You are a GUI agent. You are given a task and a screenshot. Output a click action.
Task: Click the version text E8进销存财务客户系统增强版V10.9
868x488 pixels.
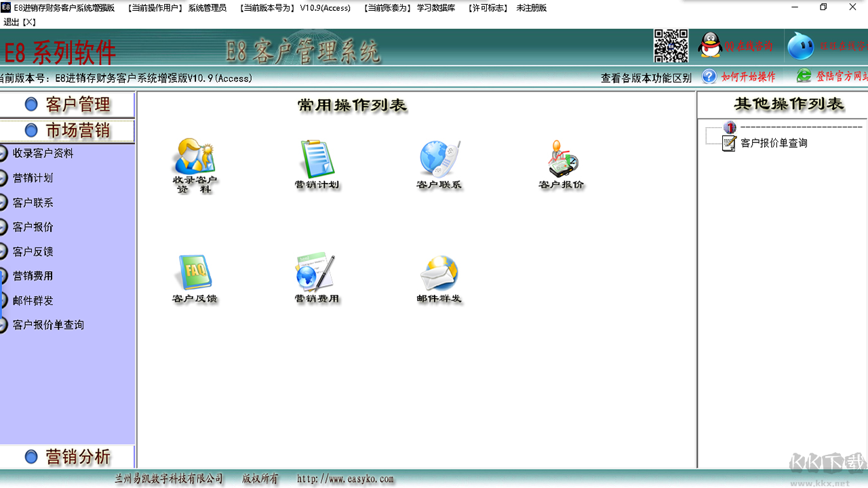(x=153, y=78)
